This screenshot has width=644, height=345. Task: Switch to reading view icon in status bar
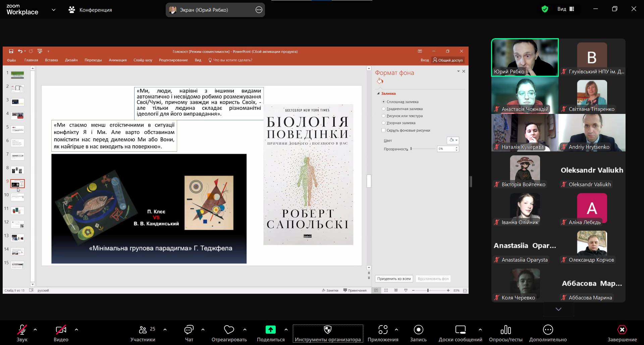pos(396,290)
